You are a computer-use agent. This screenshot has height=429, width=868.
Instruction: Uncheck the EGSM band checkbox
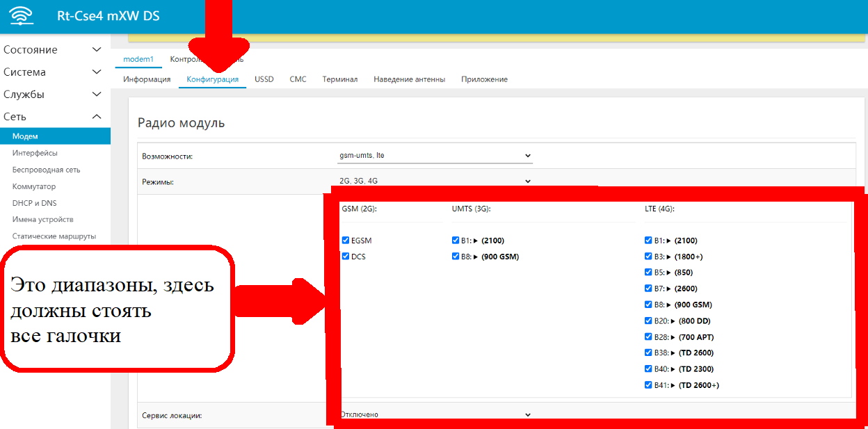tap(346, 241)
